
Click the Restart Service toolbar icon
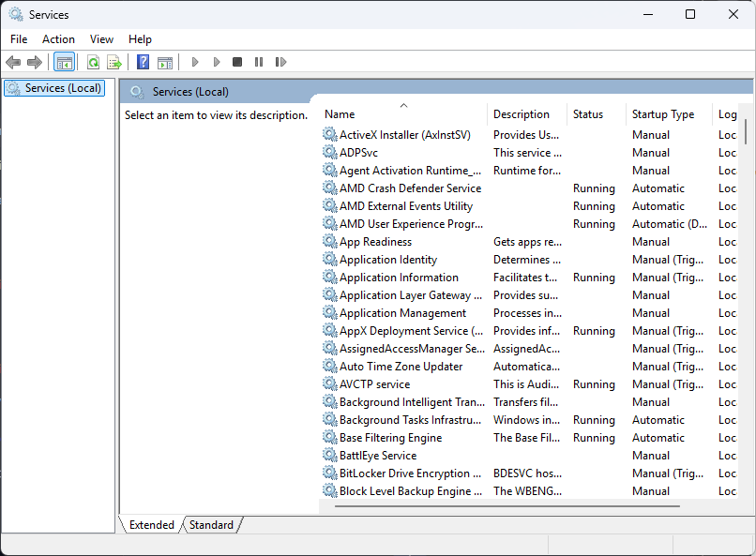tap(280, 62)
